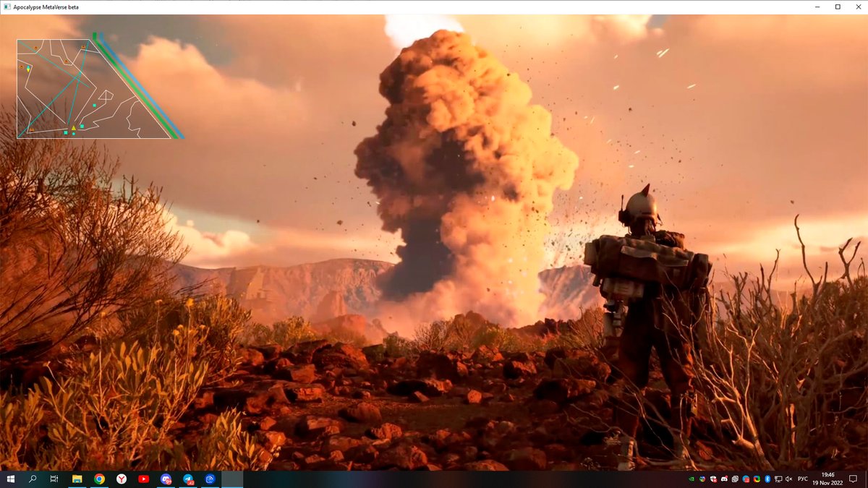Minimize the Apocalypse MetaVerse window
Screen dimensions: 868x488
[x=816, y=7]
